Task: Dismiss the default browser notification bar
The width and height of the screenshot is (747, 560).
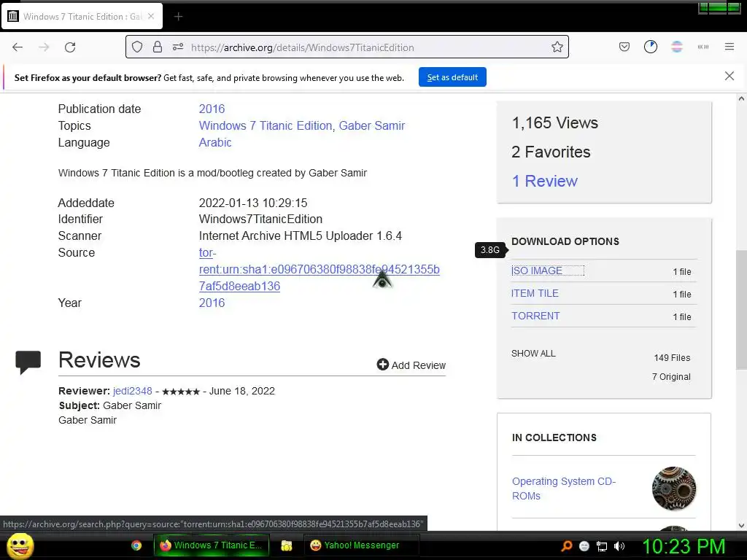Action: click(x=729, y=76)
